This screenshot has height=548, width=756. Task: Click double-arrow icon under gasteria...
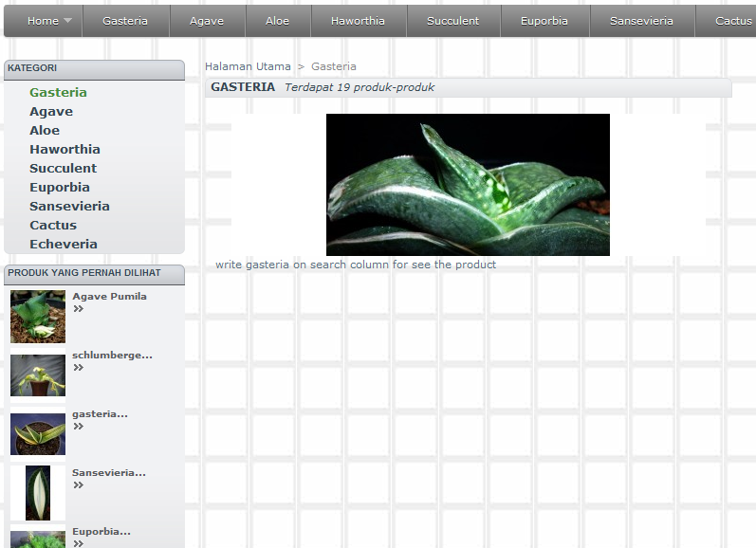(x=79, y=426)
